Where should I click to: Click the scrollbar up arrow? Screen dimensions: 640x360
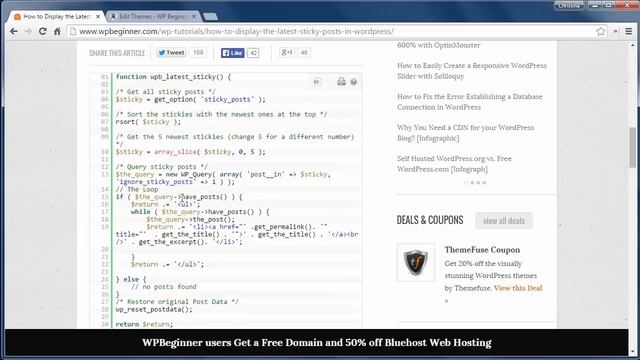click(x=632, y=44)
